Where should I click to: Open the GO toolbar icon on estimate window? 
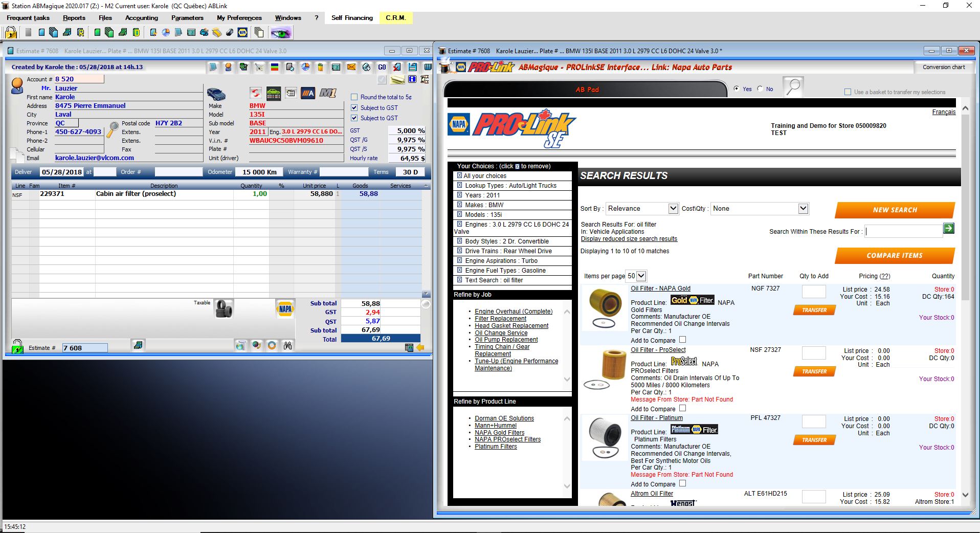[x=382, y=67]
